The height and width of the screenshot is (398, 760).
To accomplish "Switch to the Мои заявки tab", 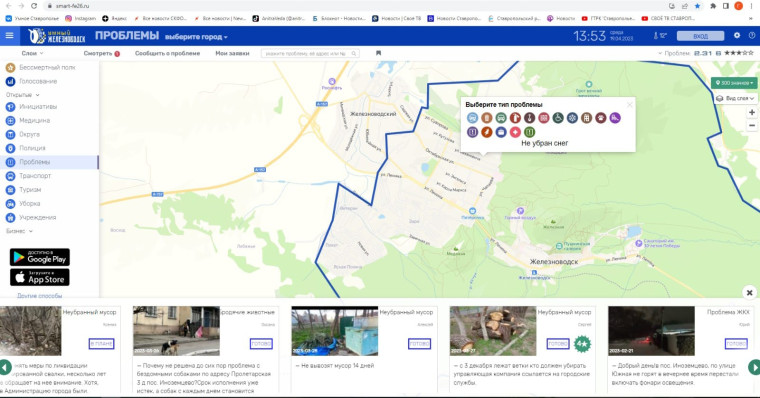I will [232, 53].
